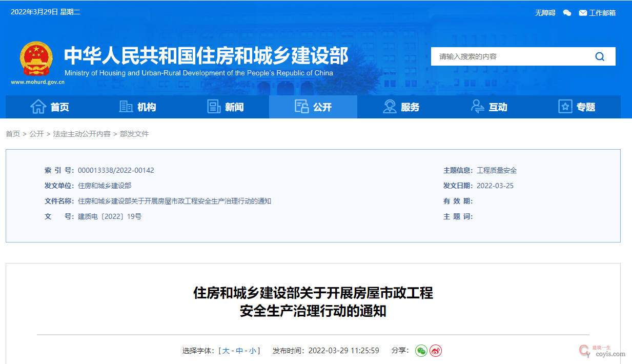Click the 无障碍 accessibility link
This screenshot has width=632, height=364.
click(545, 13)
